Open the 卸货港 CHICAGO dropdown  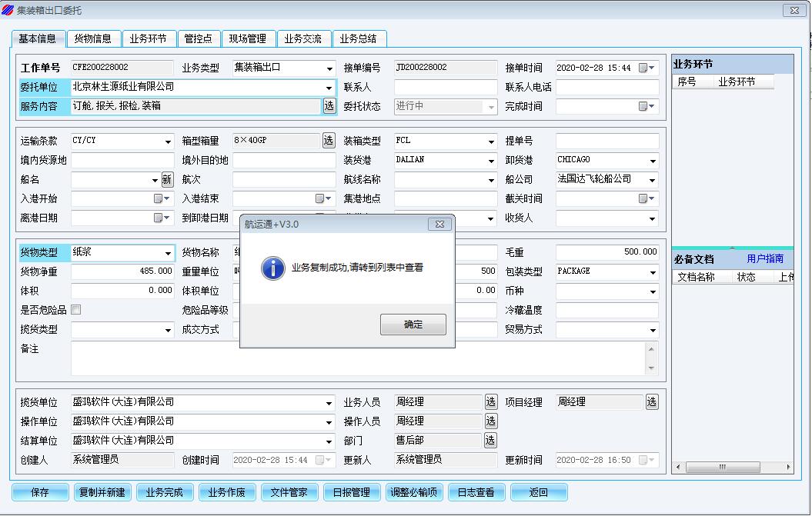pyautogui.click(x=653, y=161)
